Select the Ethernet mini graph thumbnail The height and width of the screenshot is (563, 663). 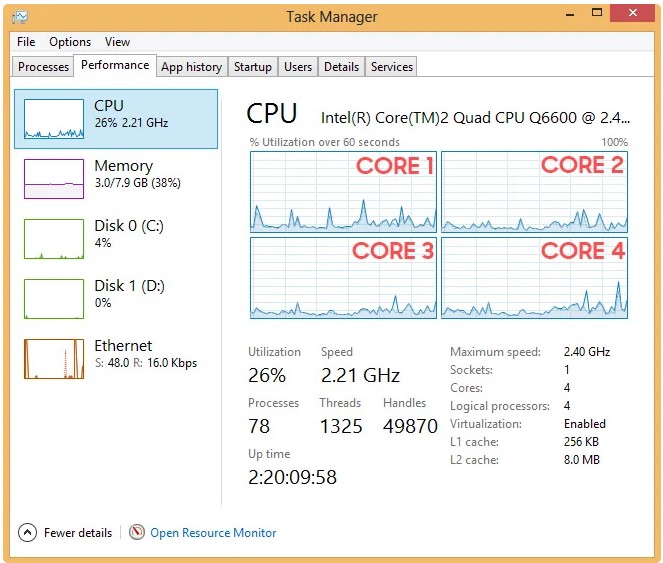(x=54, y=359)
